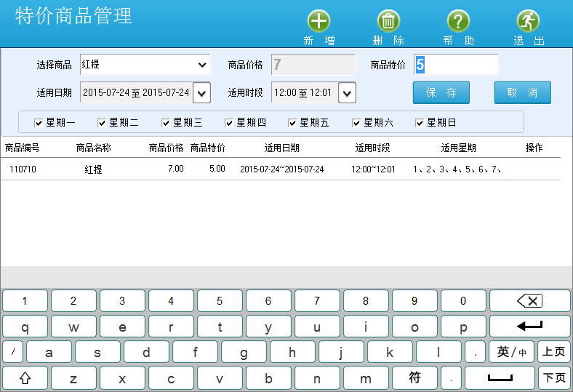This screenshot has width=573, height=392.
Task: Open the 选择商品 product dropdown showing 红提
Action: (x=144, y=65)
